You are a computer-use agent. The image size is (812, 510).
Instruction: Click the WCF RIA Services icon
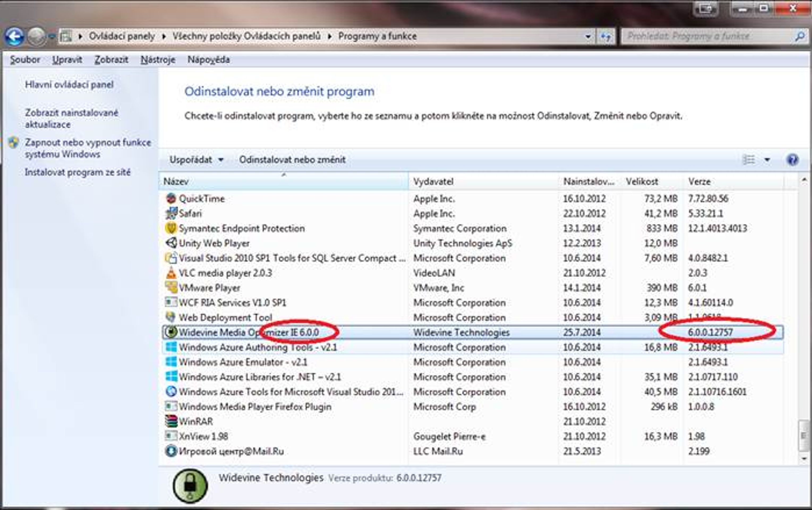click(171, 302)
